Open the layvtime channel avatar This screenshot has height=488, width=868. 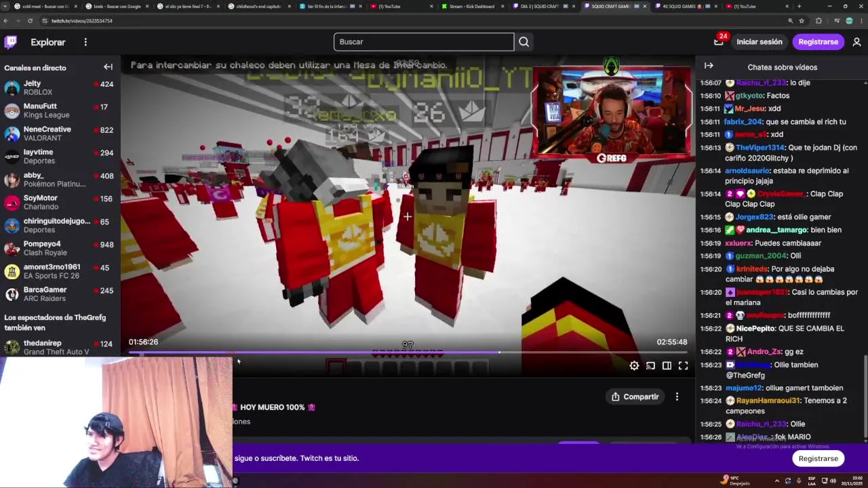(x=12, y=157)
